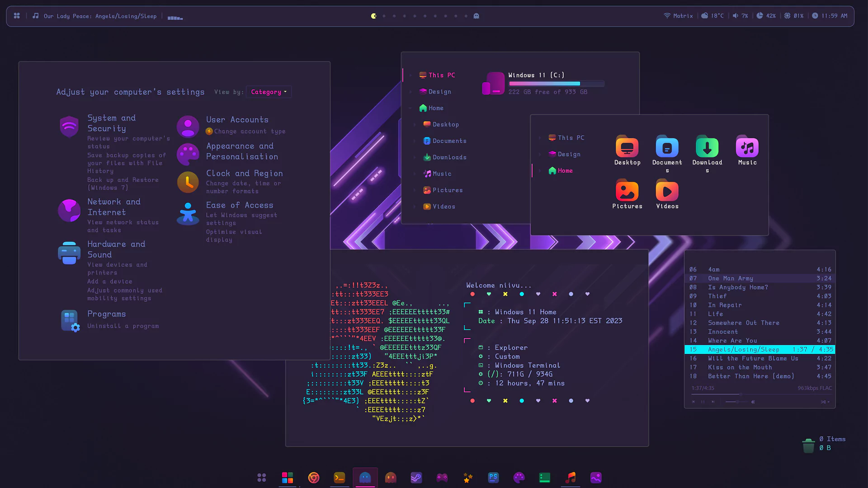Mute the music player volume

(x=753, y=402)
